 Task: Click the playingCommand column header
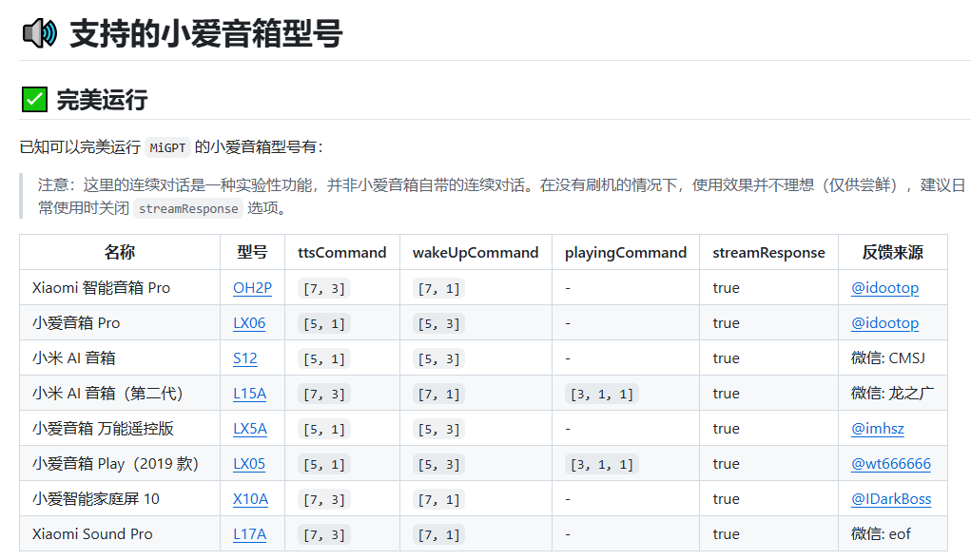tap(626, 253)
